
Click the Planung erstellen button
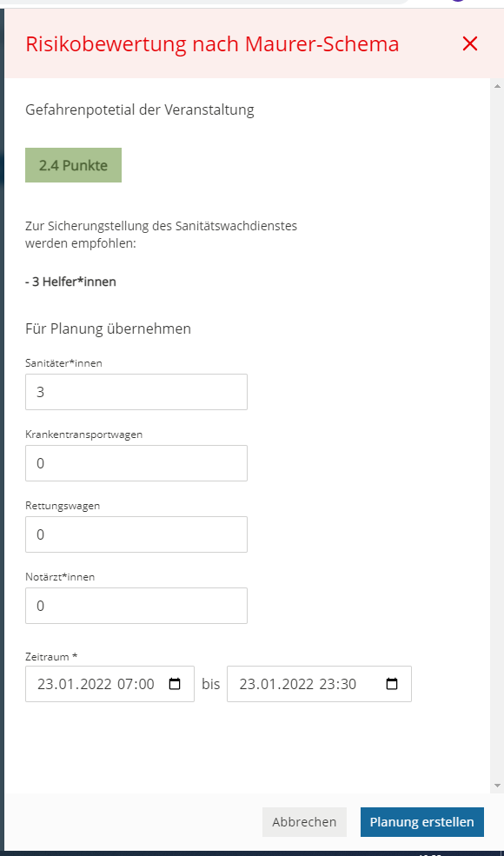click(422, 822)
